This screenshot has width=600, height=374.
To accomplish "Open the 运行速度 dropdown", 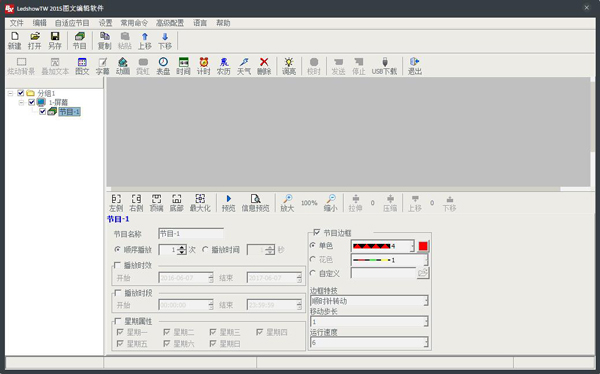I will (x=426, y=342).
